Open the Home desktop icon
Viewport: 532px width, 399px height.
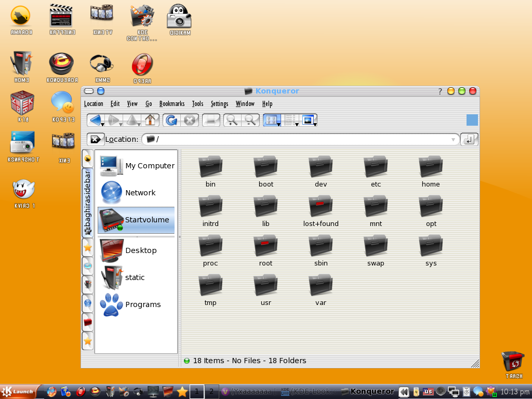click(x=21, y=68)
